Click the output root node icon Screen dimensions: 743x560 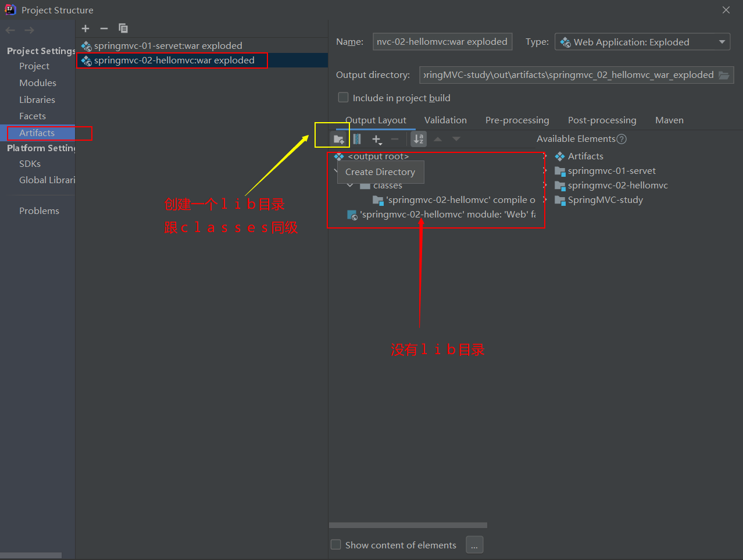pyautogui.click(x=339, y=156)
